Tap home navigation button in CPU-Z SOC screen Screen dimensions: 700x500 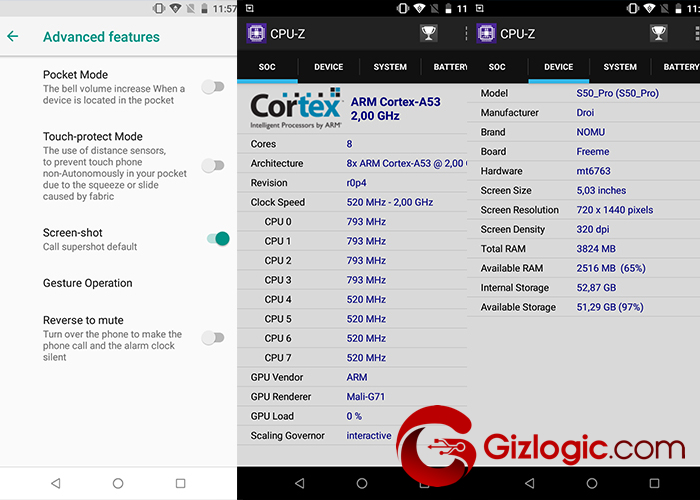click(362, 483)
